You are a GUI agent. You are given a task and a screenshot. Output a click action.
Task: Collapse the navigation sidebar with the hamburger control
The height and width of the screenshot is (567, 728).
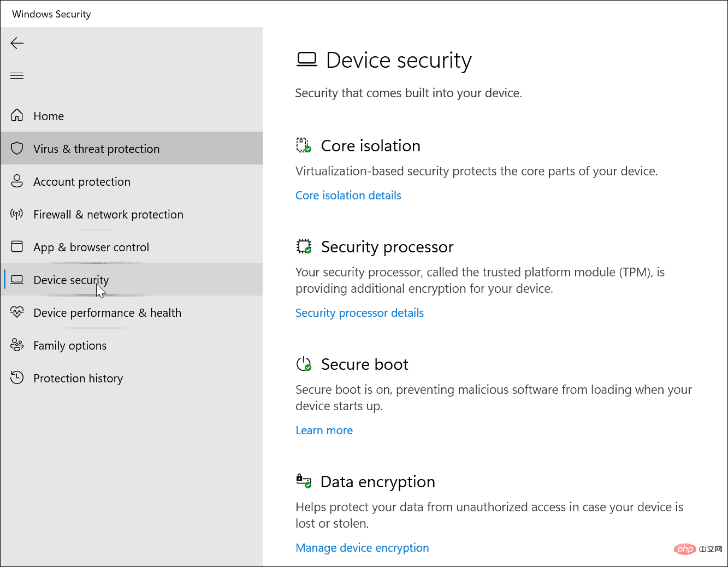coord(17,75)
